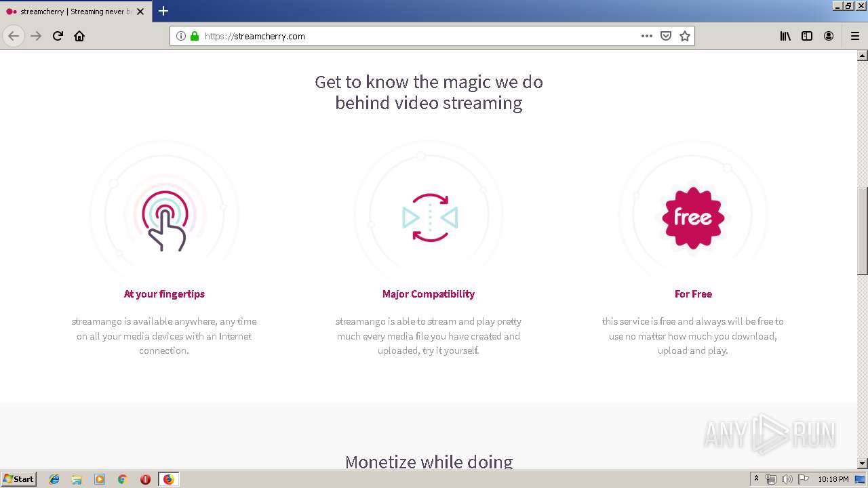Screen dimensions: 868x488
Task: Click the Forward navigation arrow
Action: click(x=36, y=36)
